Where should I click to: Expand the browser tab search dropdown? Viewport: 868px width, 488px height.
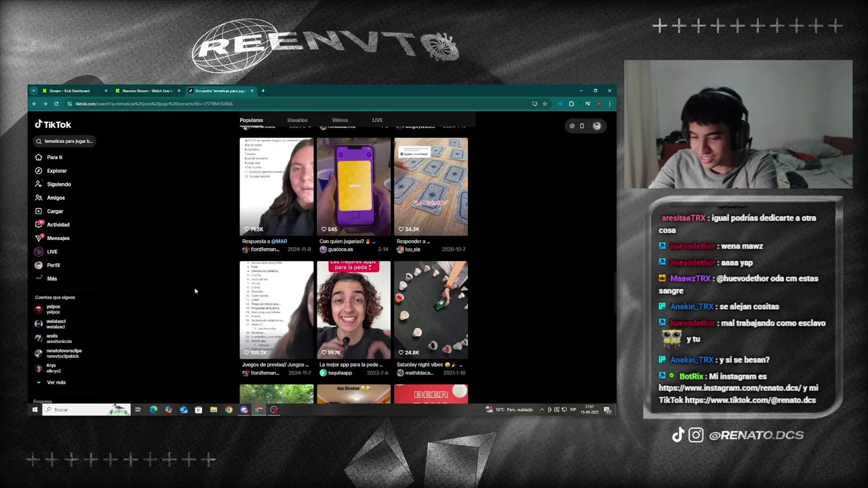click(x=33, y=91)
